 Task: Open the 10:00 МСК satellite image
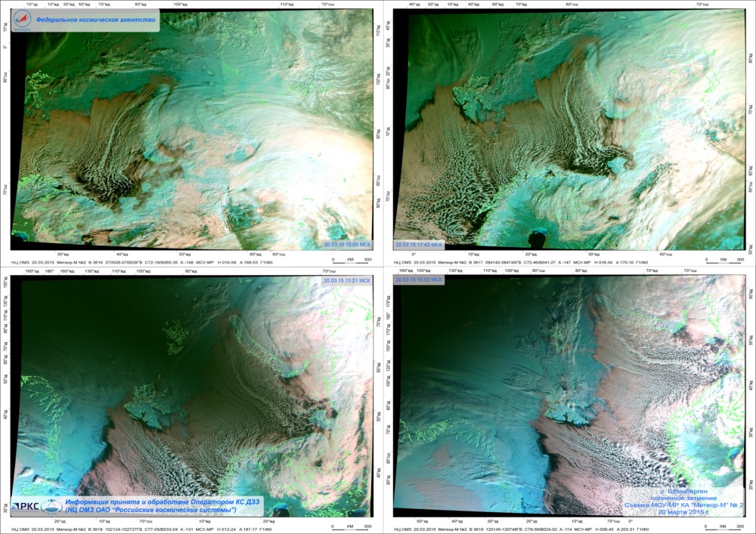click(x=192, y=129)
